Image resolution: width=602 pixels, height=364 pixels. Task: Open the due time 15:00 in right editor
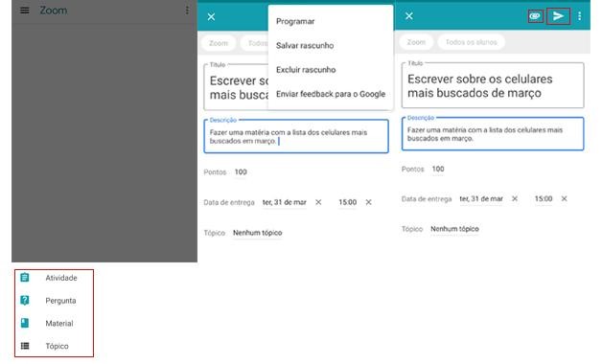[x=544, y=198]
